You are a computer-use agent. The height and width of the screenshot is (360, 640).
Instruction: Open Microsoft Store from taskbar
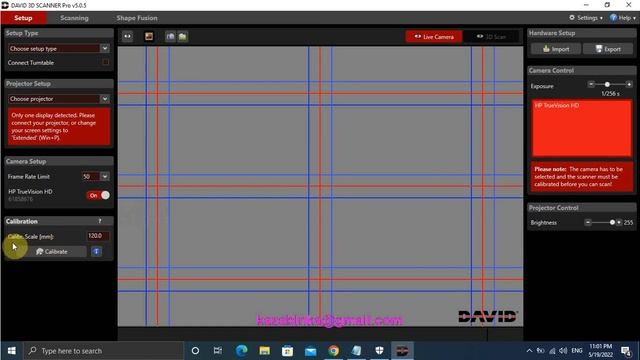pos(287,351)
